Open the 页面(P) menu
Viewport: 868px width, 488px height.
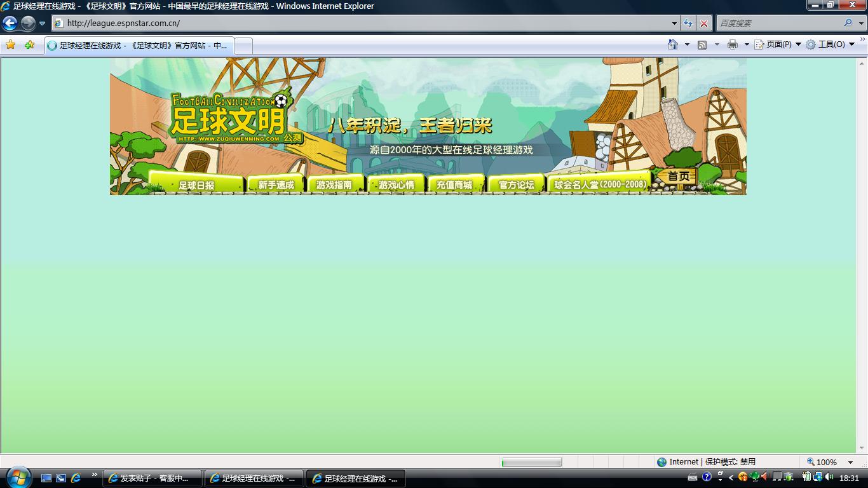778,44
